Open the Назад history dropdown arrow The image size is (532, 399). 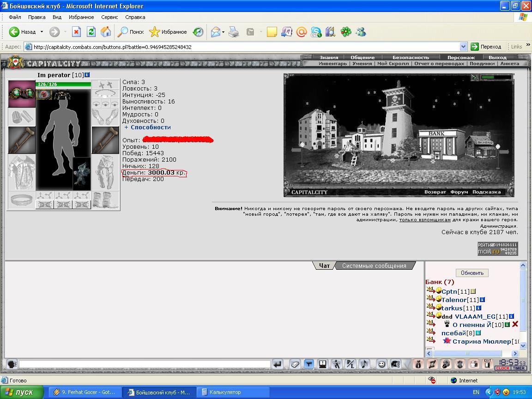click(42, 32)
